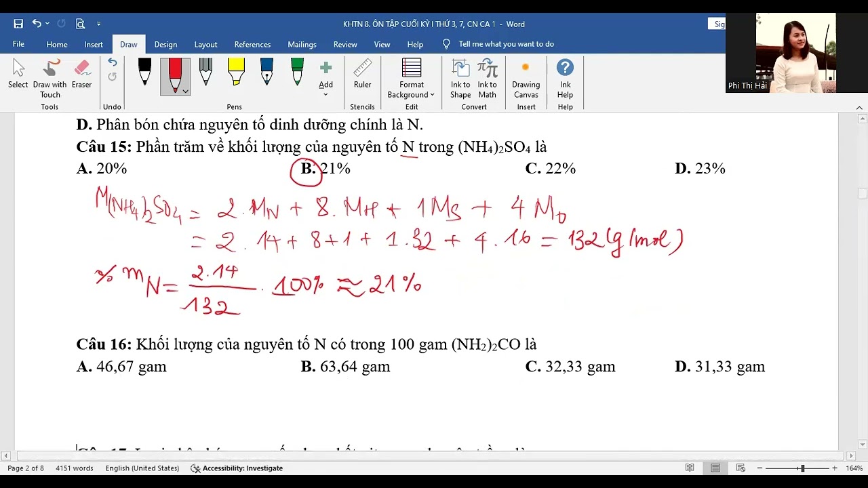Click answer text 'C. 32,33 gam'
Image resolution: width=868 pixels, height=488 pixels.
pos(570,367)
